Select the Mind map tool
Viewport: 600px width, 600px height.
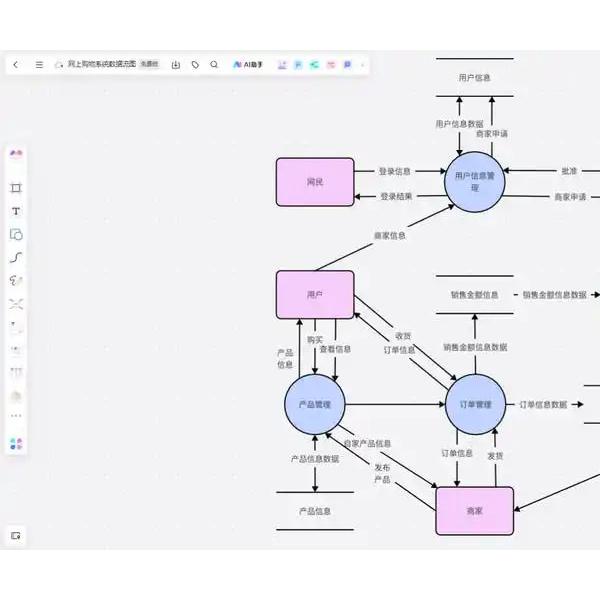pyautogui.click(x=16, y=304)
